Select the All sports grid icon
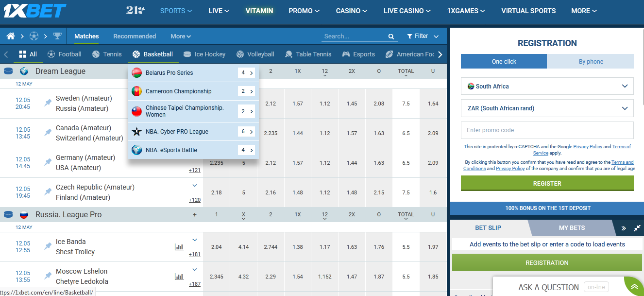Screen dimensions: 644x296 click(22, 54)
